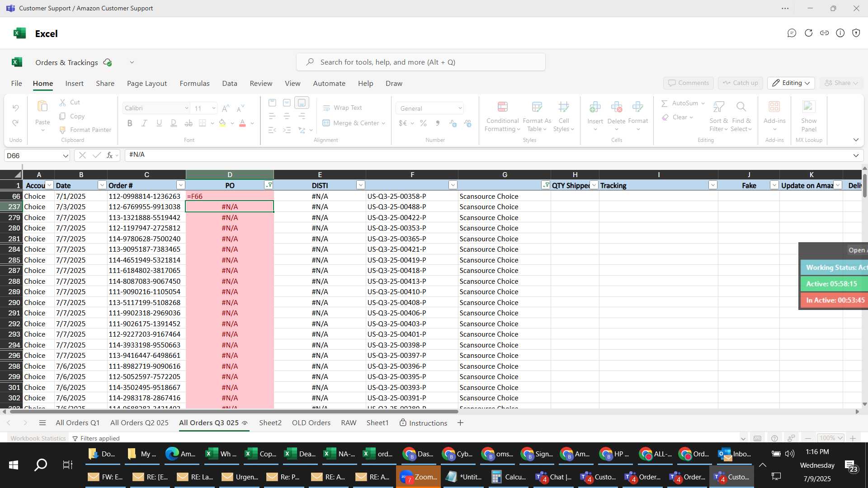
Task: Collapse the ribbon with the chevron
Action: [x=856, y=140]
